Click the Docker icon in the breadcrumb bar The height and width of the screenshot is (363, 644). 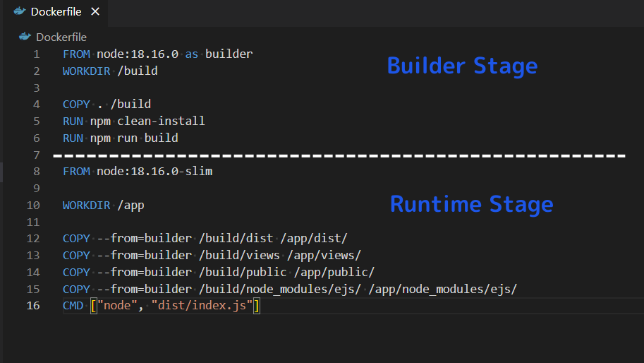25,37
